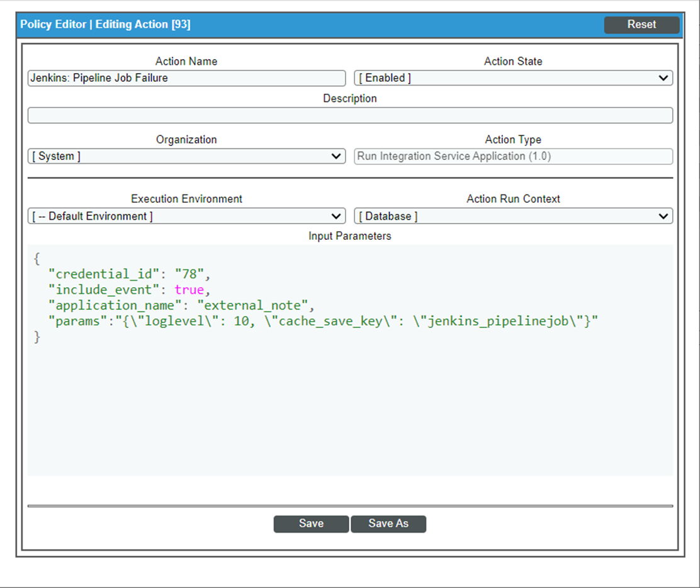The image size is (700, 588).
Task: Open the Execution Environment dropdown
Action: 186,216
